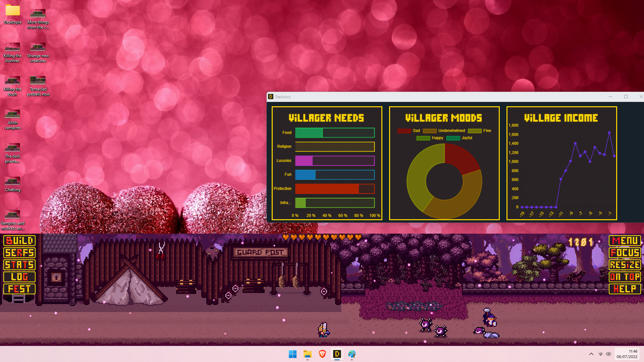Image resolution: width=644 pixels, height=362 pixels.
Task: Click the Desktopia icon in the Statistics title bar
Action: click(270, 97)
